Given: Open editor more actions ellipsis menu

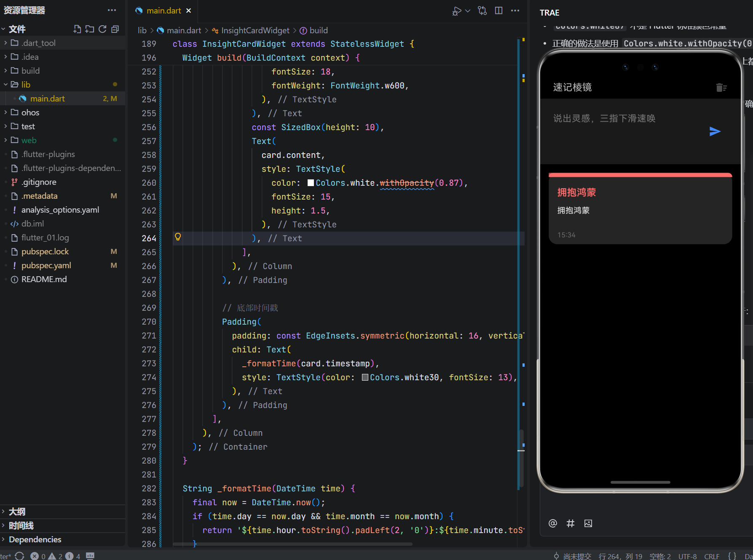Looking at the screenshot, I should click(x=515, y=11).
